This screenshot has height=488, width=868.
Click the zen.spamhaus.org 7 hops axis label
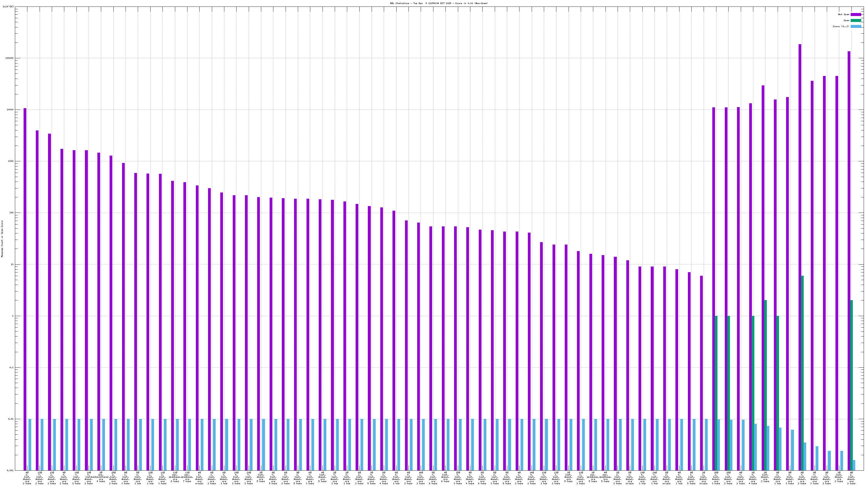point(187,477)
